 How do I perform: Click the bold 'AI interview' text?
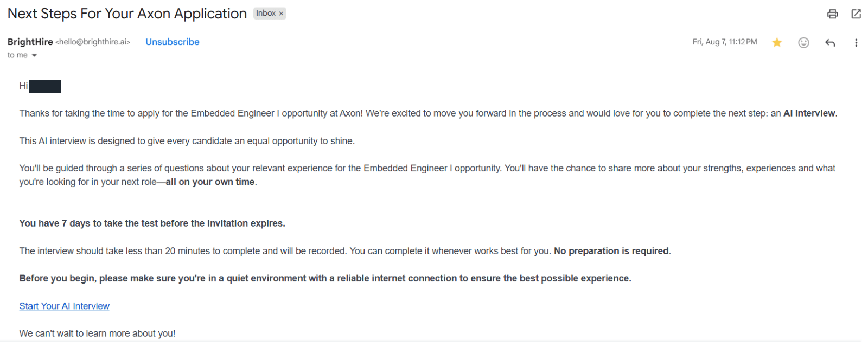[x=809, y=113]
